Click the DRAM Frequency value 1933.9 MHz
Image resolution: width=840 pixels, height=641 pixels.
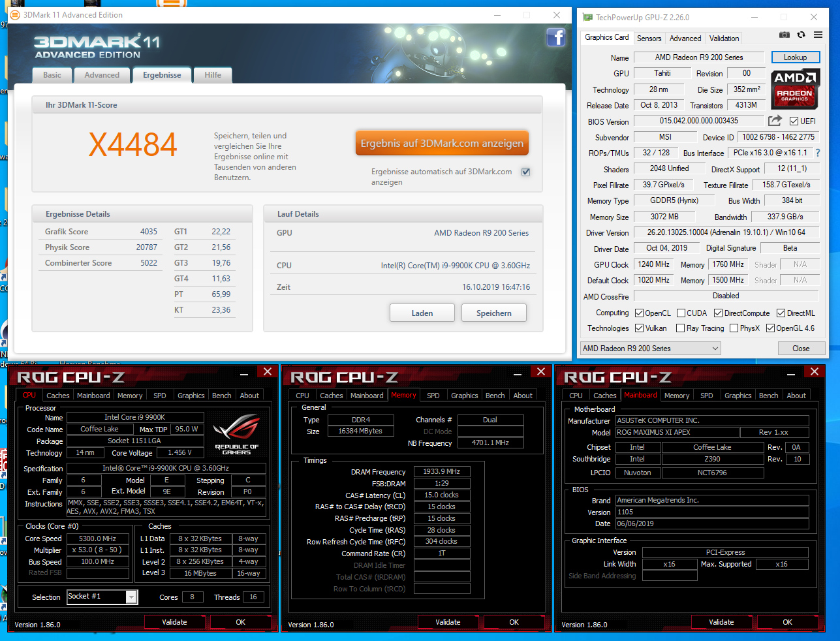pos(442,471)
